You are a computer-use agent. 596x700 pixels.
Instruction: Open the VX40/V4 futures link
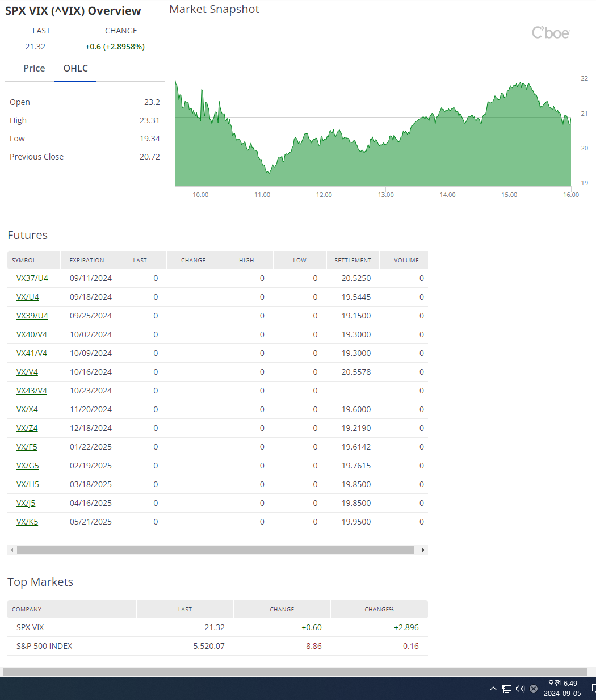pos(32,334)
